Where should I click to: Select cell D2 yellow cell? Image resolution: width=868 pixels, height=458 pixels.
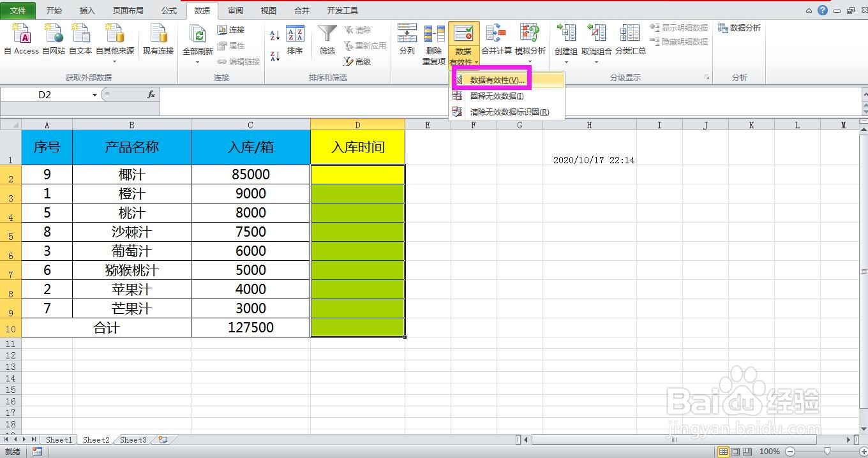click(x=357, y=175)
